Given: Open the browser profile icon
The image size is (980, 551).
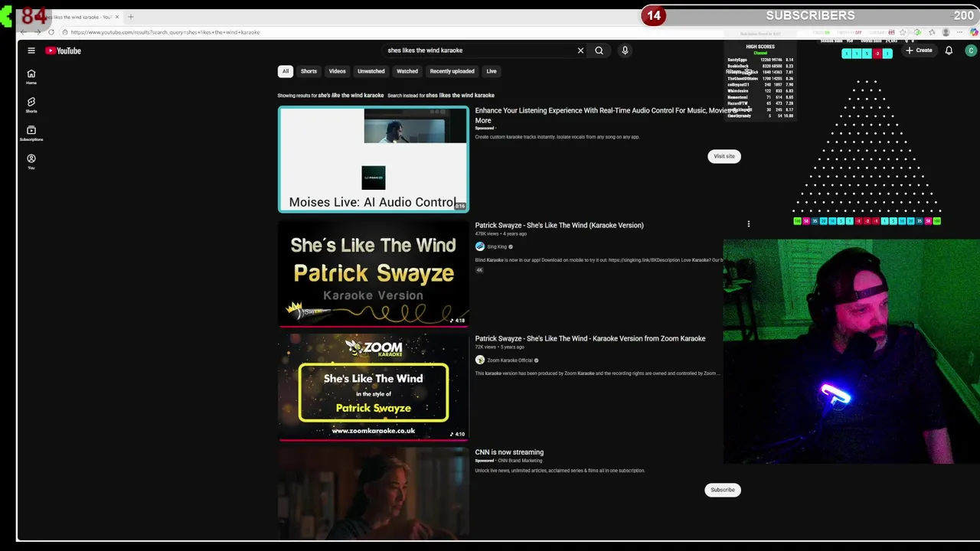Looking at the screenshot, I should coord(946,32).
